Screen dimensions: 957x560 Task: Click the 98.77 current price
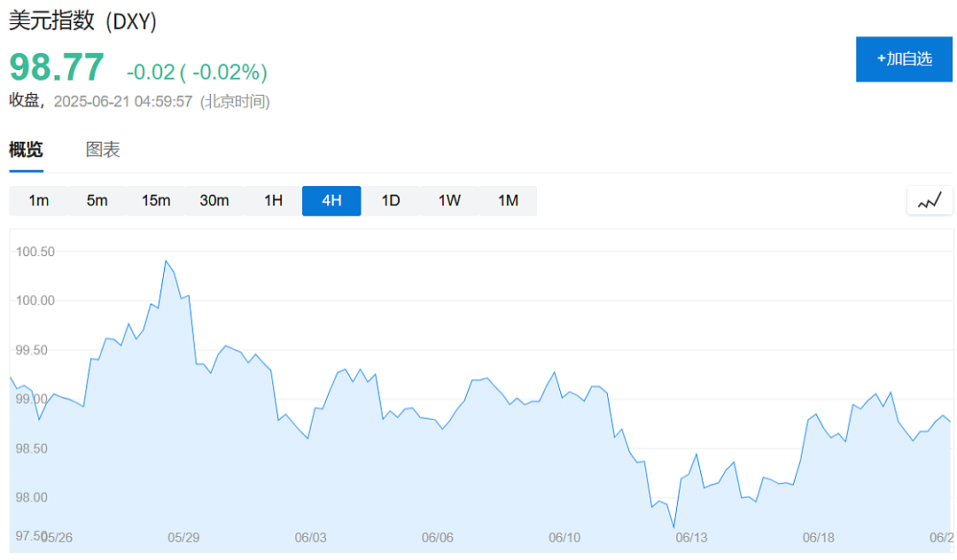point(57,67)
